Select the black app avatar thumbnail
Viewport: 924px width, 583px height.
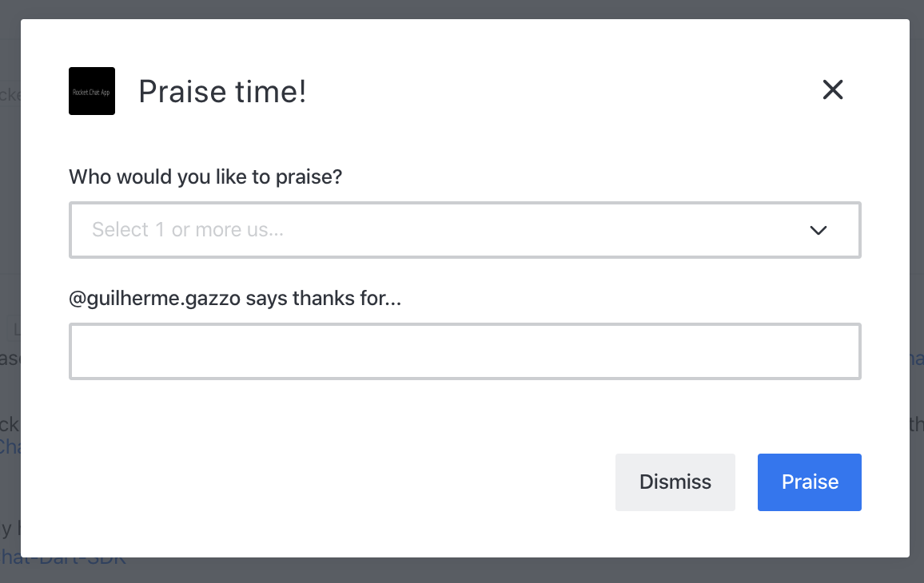[92, 91]
